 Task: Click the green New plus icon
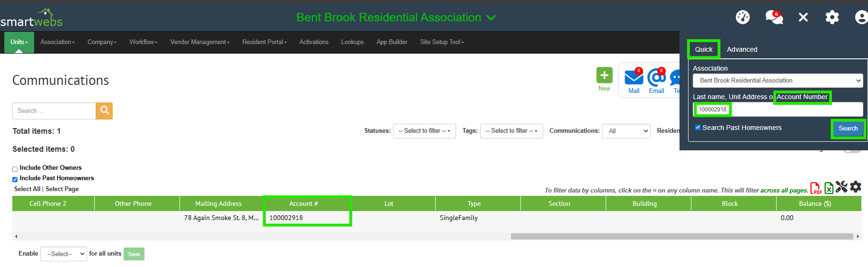(604, 75)
